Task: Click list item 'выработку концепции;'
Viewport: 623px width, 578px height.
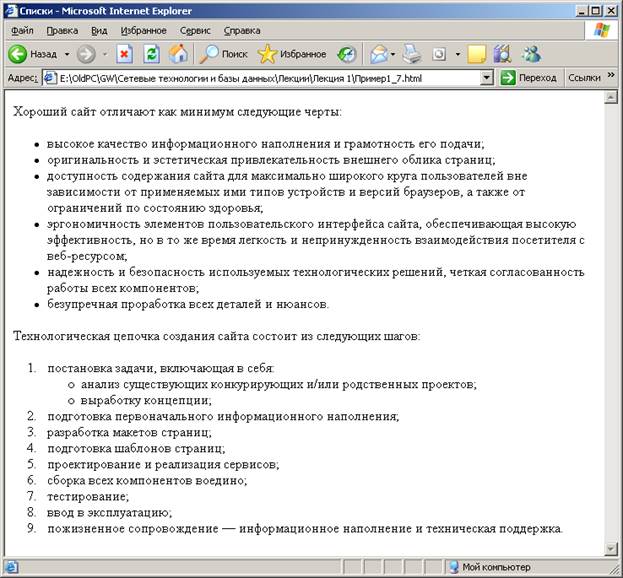Action: 146,400
